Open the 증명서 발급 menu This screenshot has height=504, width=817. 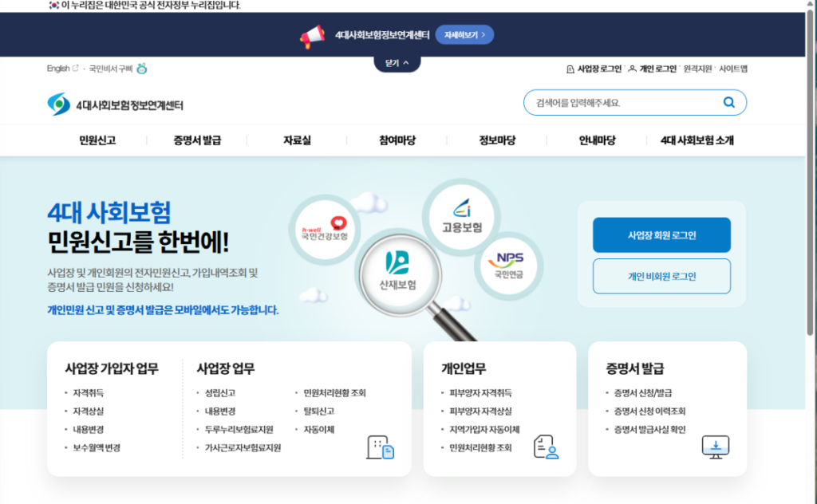click(x=197, y=140)
